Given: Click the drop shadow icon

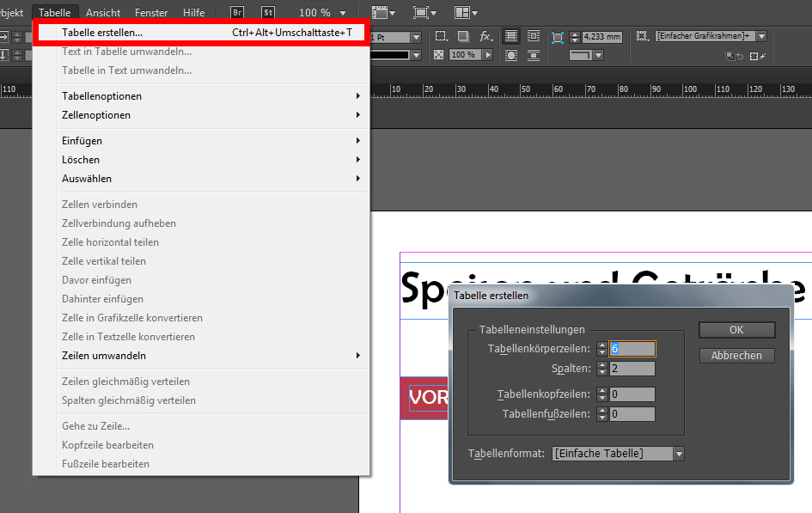Looking at the screenshot, I should click(463, 37).
